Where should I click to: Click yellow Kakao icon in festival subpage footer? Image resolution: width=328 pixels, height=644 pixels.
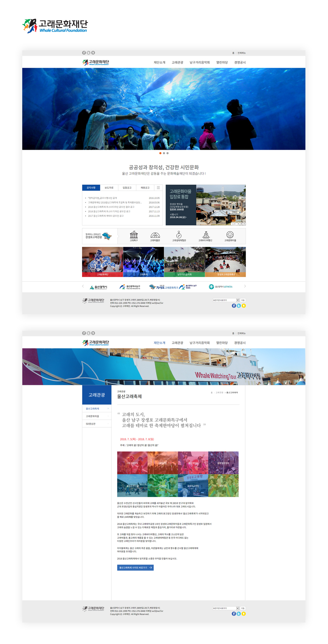click(243, 614)
